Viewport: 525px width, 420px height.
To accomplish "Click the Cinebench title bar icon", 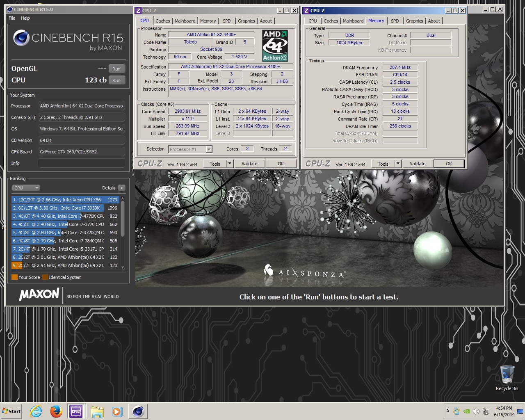I will [10, 9].
